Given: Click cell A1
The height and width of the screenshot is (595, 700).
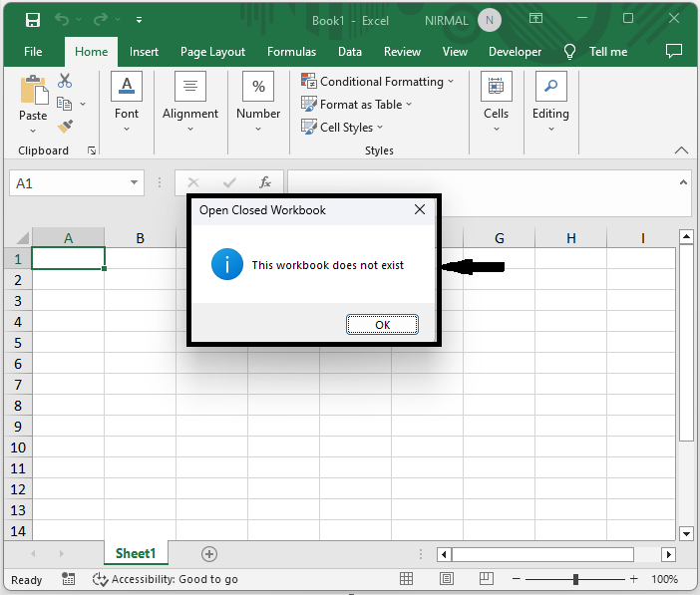Looking at the screenshot, I should 68,258.
